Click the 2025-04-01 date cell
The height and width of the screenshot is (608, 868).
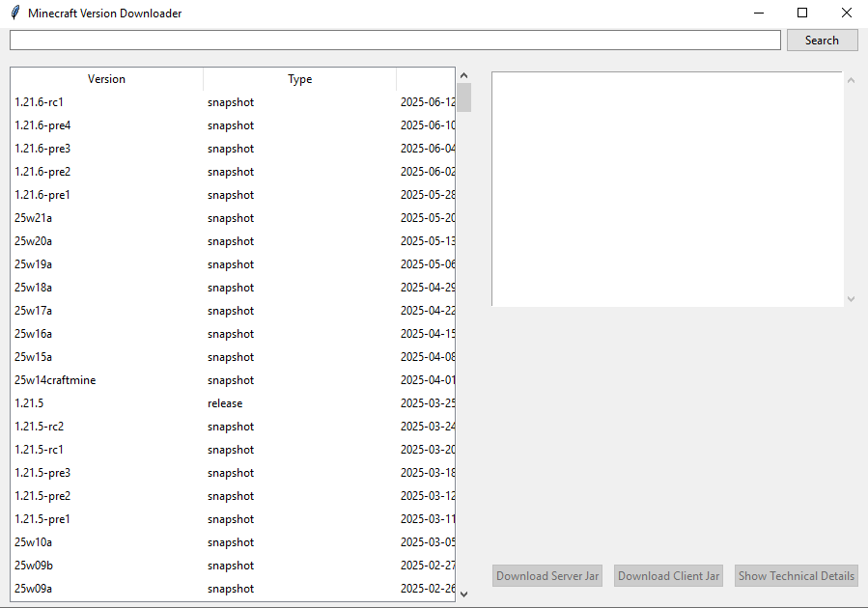(x=428, y=380)
